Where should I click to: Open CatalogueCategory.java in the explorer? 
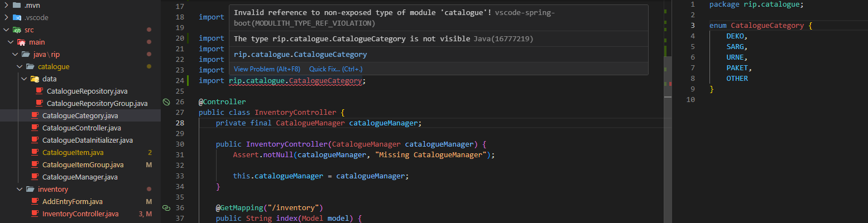80,115
